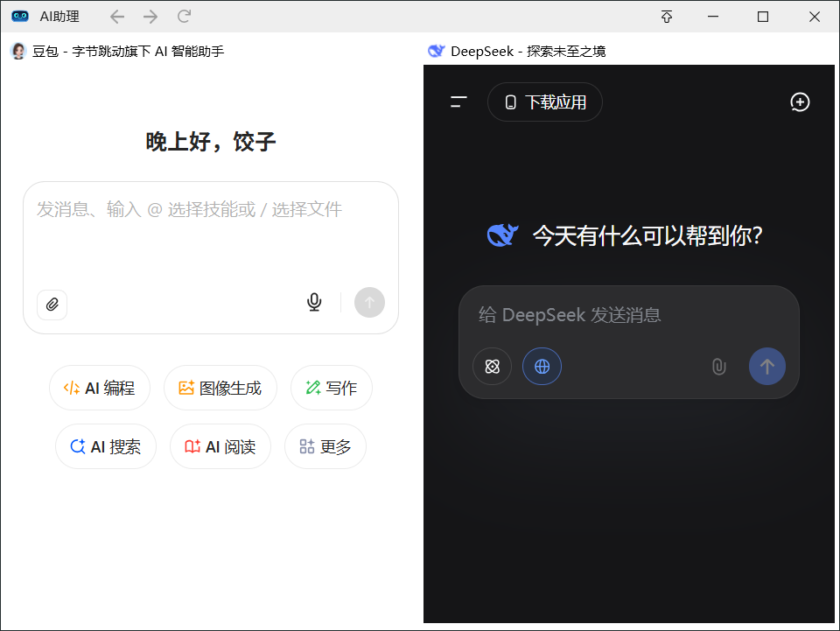The height and width of the screenshot is (631, 840).
Task: Toggle DeepSeek deep thinking mode
Action: [493, 367]
